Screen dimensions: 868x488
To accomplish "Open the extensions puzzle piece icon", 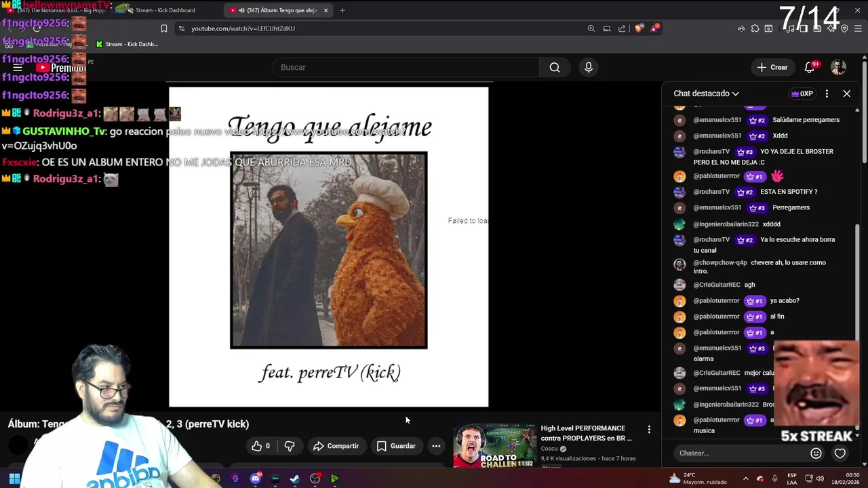I will [755, 28].
